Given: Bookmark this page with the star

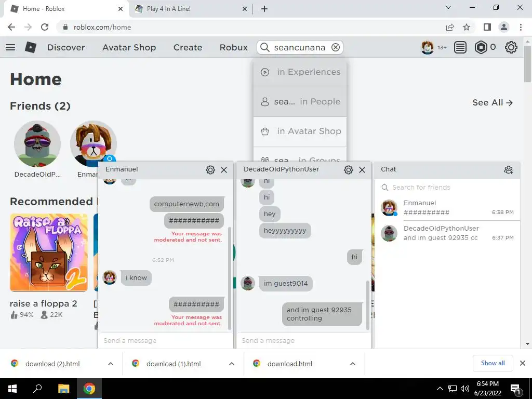Looking at the screenshot, I should click(x=467, y=27).
